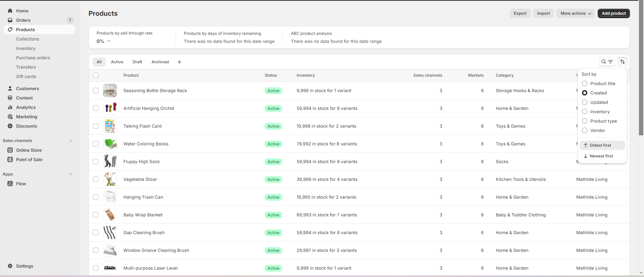Open the search and filter button
Viewport: 644px width, 277px height.
coord(607,62)
